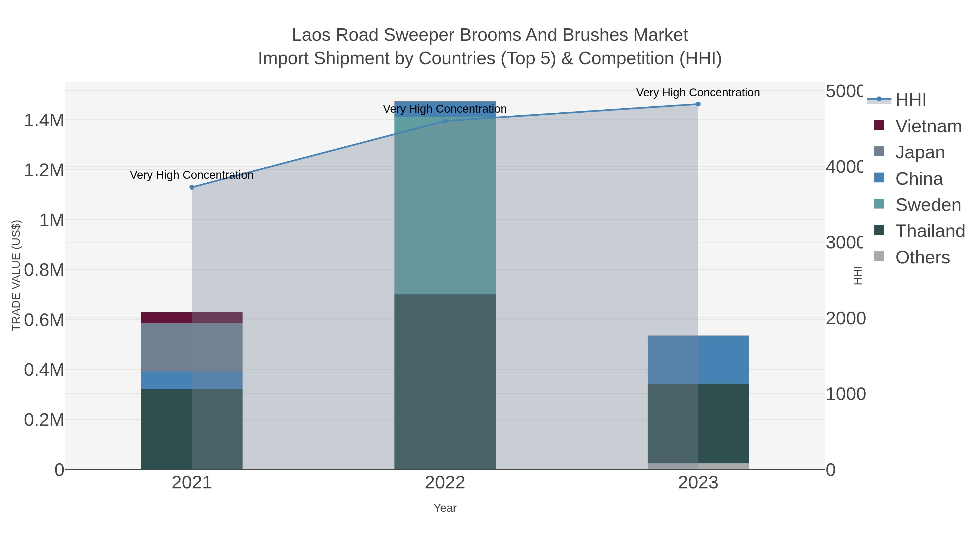
Task: Click the Japan bar segment in 2021
Action: 192,347
